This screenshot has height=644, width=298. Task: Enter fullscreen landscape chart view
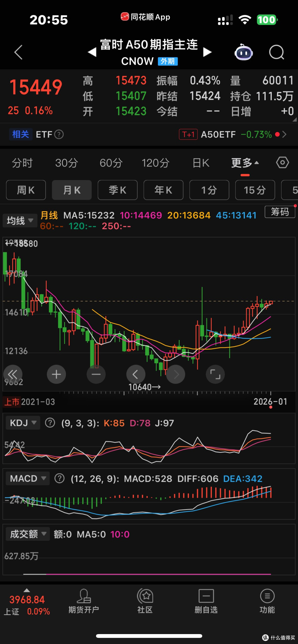[x=215, y=374]
